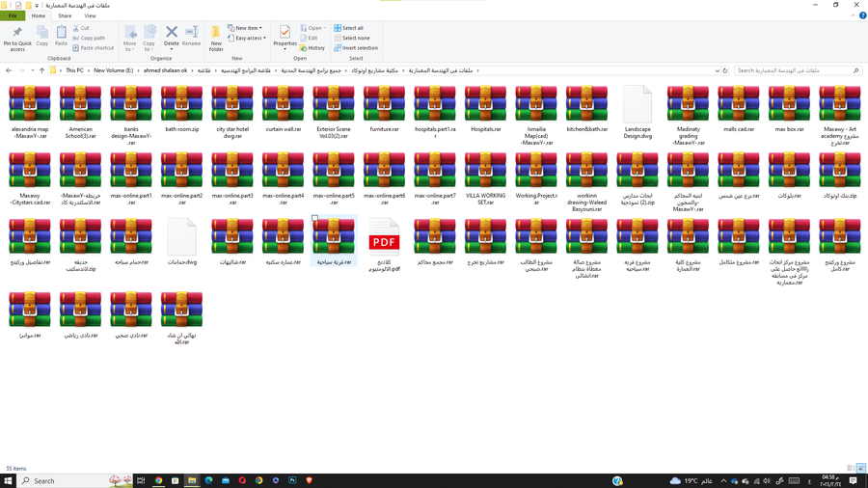Switch to details view in status bar
Screen dimensions: 868x488
pyautogui.click(x=851, y=469)
